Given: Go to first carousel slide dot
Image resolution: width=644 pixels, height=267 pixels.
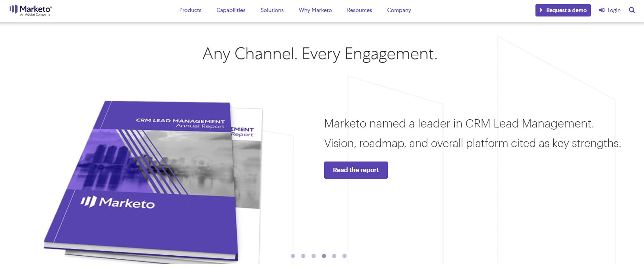Looking at the screenshot, I should coord(293,256).
